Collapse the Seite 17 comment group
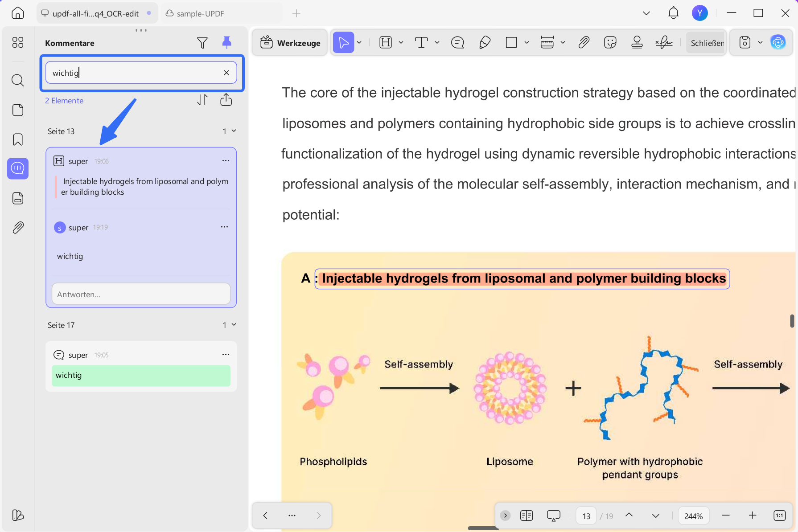 [x=234, y=325]
